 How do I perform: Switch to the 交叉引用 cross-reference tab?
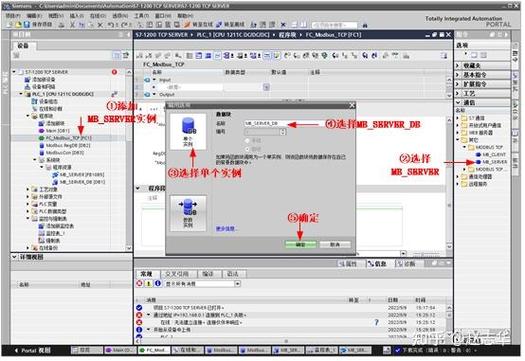(177, 274)
